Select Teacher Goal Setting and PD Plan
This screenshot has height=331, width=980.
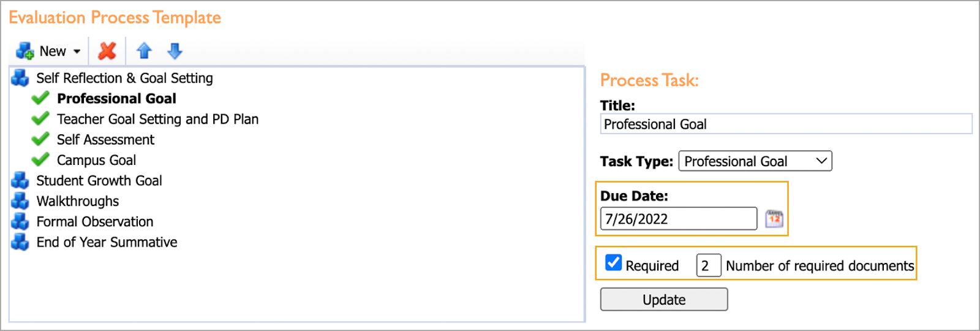tap(157, 119)
